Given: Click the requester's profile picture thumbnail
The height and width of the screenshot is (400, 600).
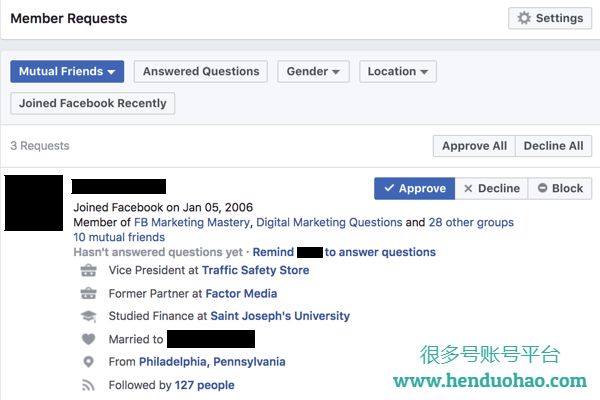Looking at the screenshot, I should point(34,203).
